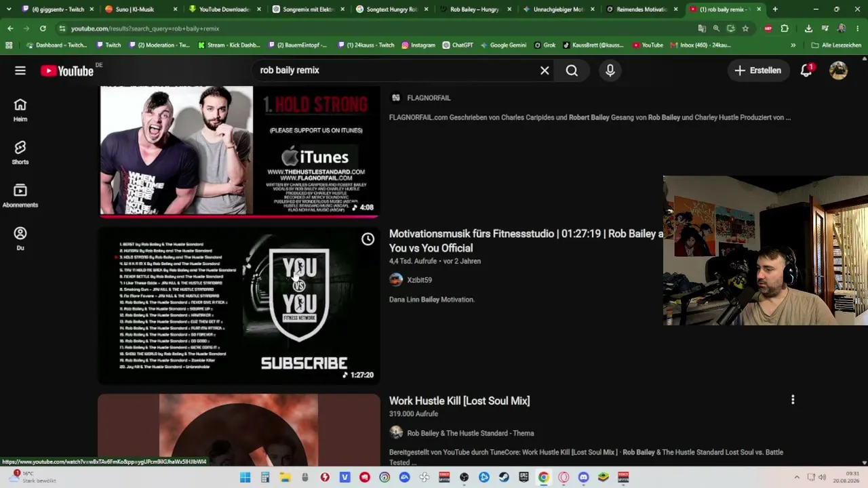Open the Dashboard Twitch bookmark

(56, 45)
